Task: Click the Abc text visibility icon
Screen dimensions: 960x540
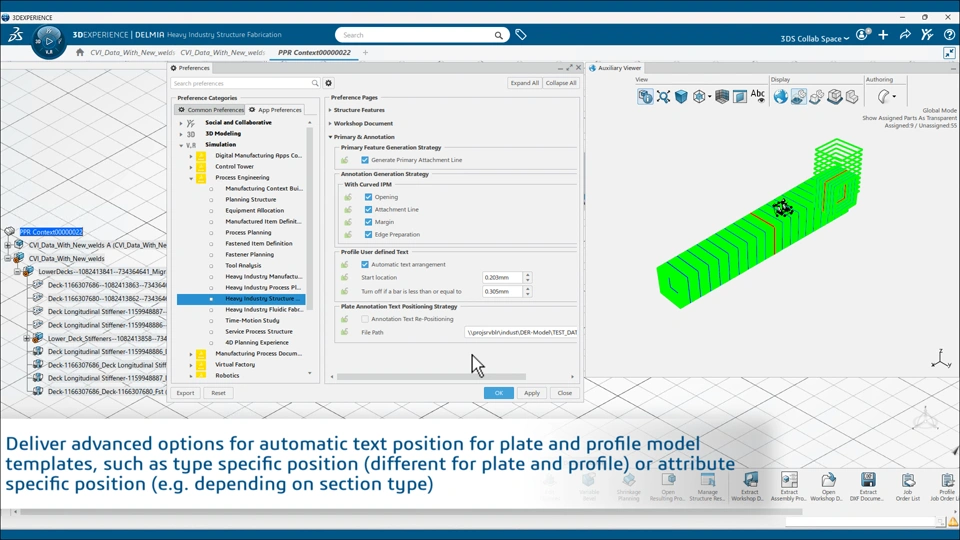Action: coord(757,96)
